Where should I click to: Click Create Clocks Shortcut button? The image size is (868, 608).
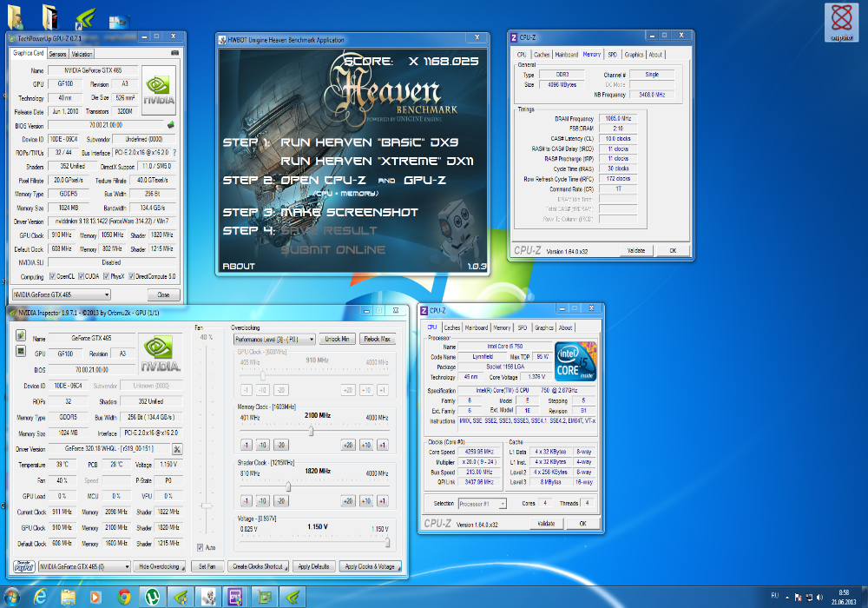[259, 566]
